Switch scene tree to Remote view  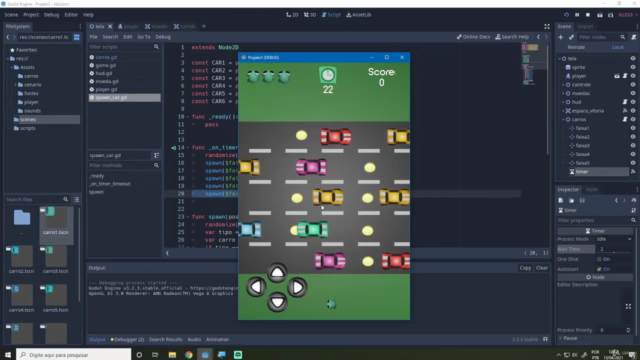[x=576, y=47]
